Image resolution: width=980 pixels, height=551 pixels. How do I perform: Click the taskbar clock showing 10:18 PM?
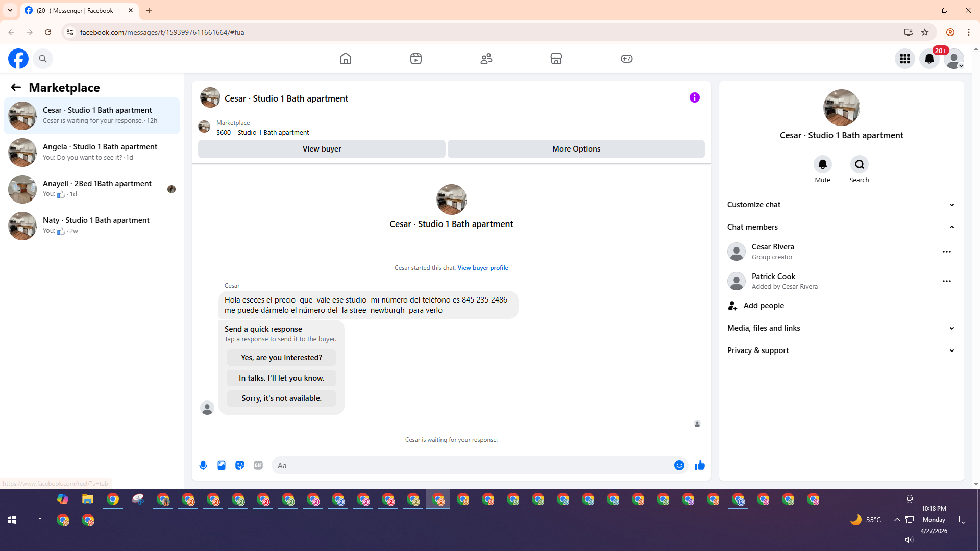[x=934, y=509]
